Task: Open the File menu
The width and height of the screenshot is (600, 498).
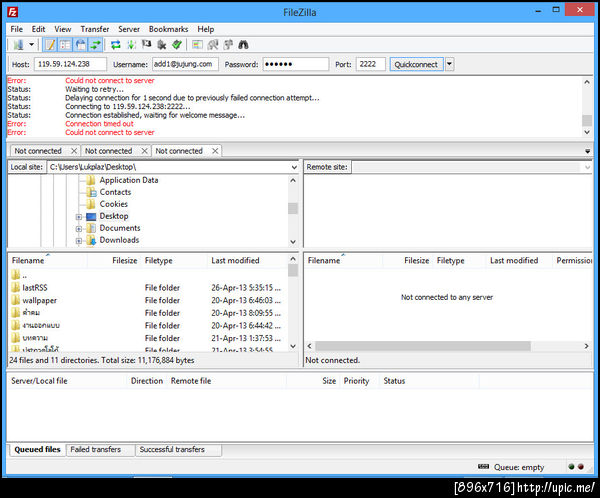Action: (16, 29)
